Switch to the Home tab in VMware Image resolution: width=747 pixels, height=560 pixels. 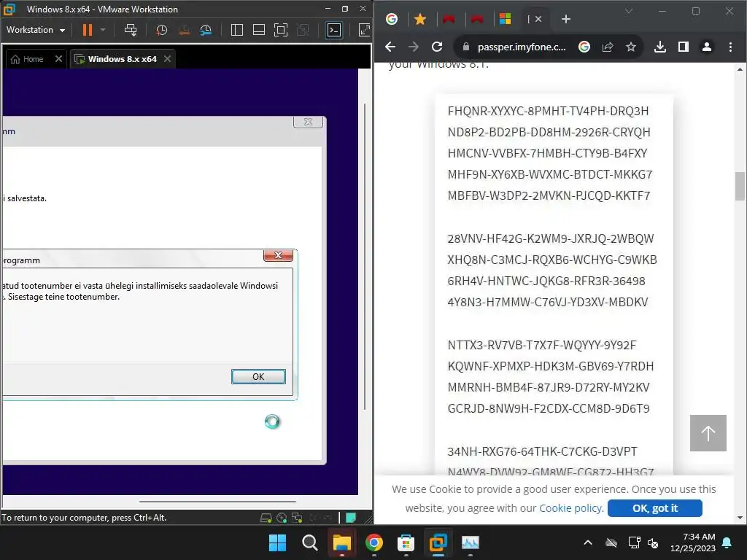tap(28, 59)
